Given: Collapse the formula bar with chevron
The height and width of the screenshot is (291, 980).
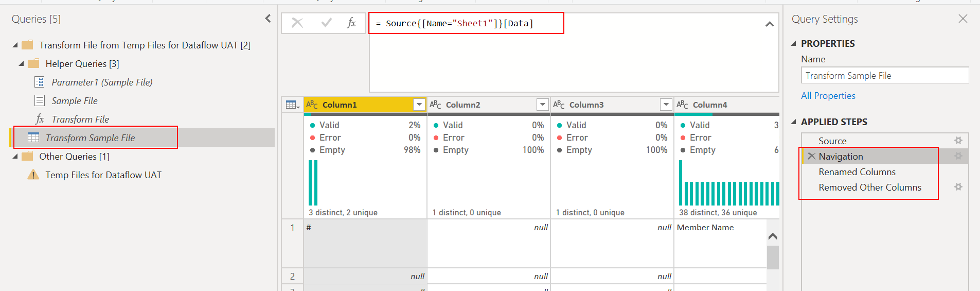Looking at the screenshot, I should 770,24.
